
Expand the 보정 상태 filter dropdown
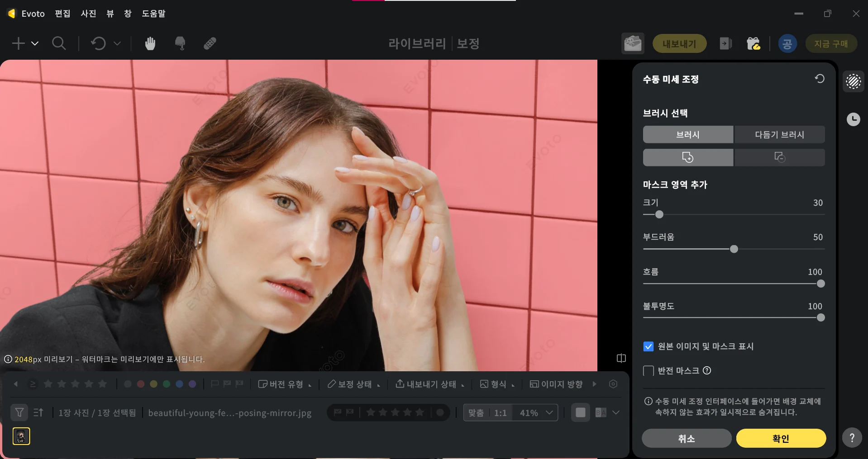pos(354,384)
